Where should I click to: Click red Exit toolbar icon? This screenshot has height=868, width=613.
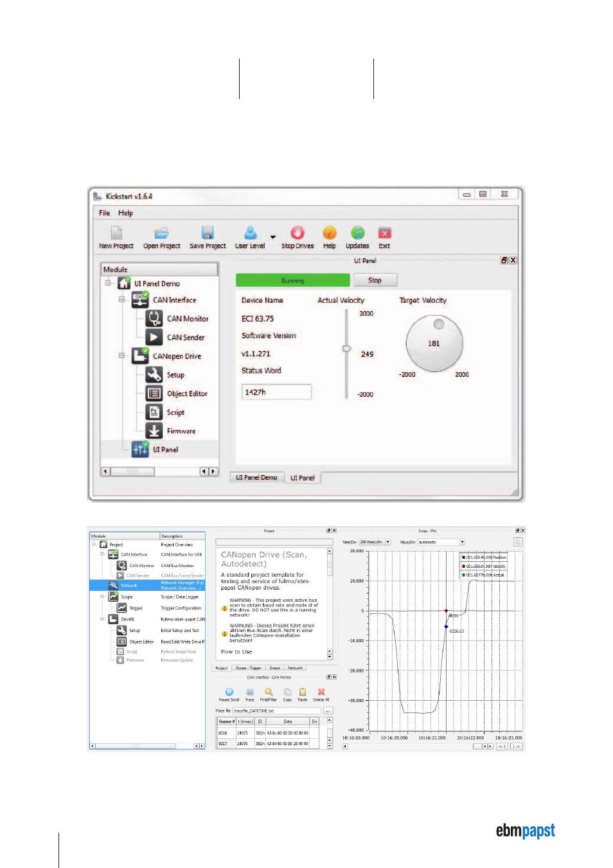point(384,233)
